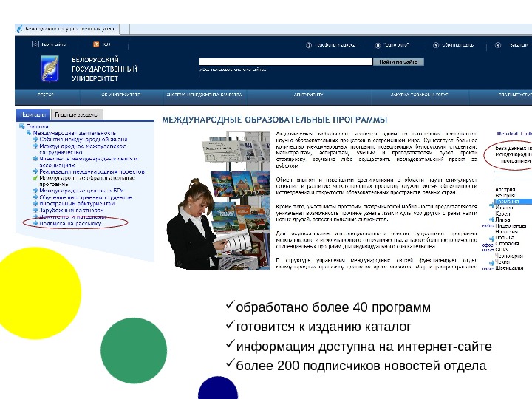532x399 pixels.
Task: Click the arrow icon beside Международное межвузовское сотрудничество
Action: [35, 146]
